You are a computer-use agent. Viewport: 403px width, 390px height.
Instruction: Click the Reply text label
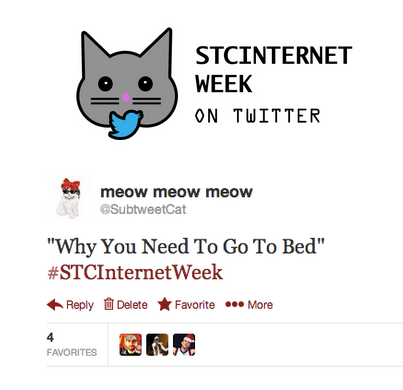point(80,305)
